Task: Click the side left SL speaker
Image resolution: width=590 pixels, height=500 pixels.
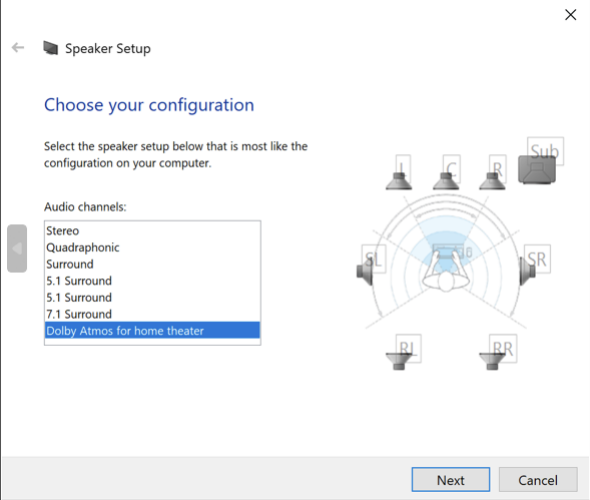Action: pyautogui.click(x=365, y=272)
